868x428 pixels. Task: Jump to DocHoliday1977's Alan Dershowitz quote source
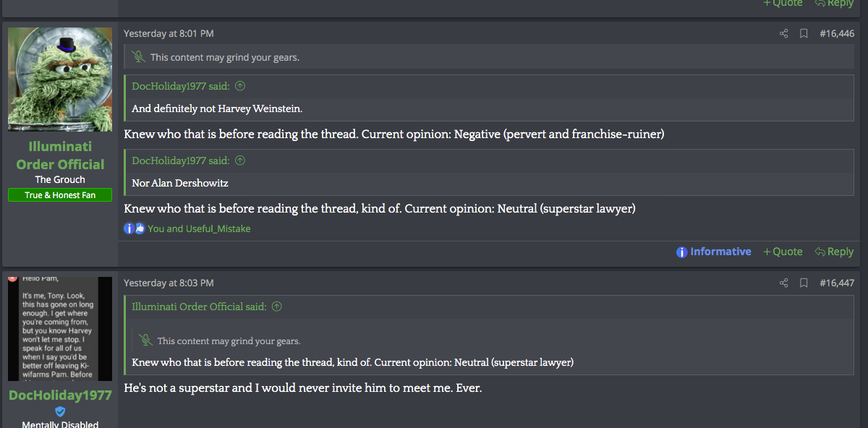tap(240, 160)
